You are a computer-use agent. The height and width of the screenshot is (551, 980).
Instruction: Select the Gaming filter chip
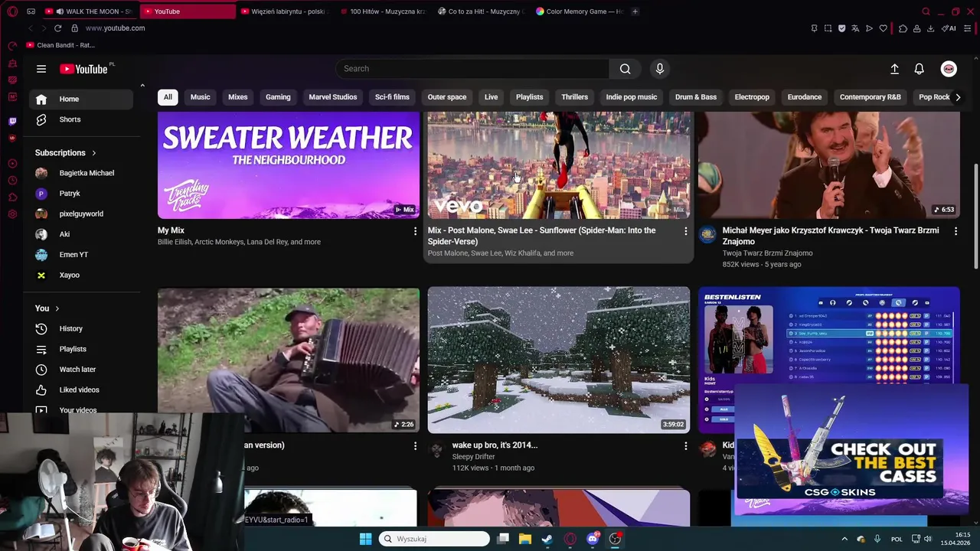278,97
